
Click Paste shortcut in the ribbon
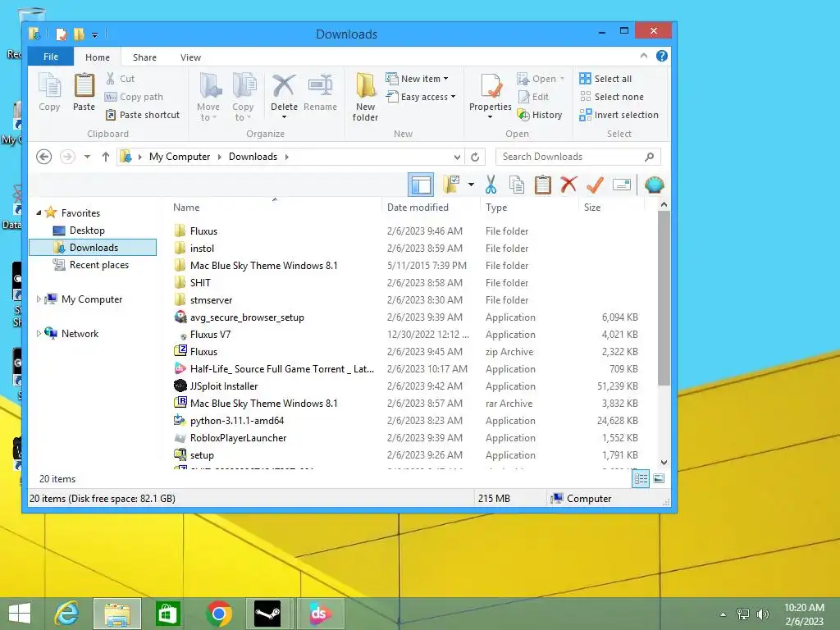[x=143, y=115]
